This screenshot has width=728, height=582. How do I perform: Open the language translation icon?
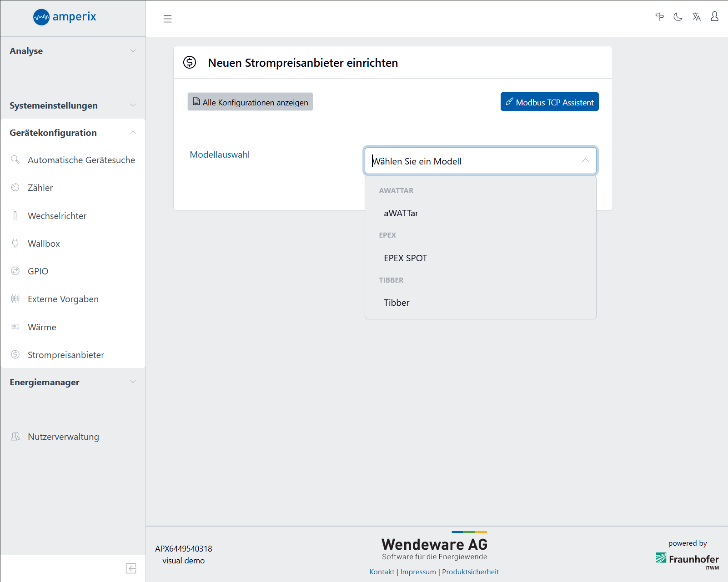tap(696, 17)
